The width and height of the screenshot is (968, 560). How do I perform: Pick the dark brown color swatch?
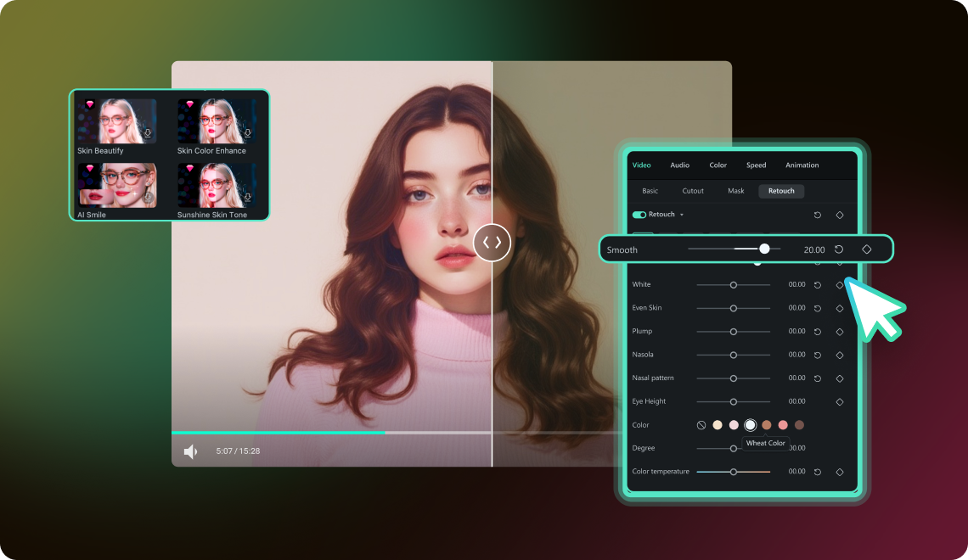click(x=800, y=425)
